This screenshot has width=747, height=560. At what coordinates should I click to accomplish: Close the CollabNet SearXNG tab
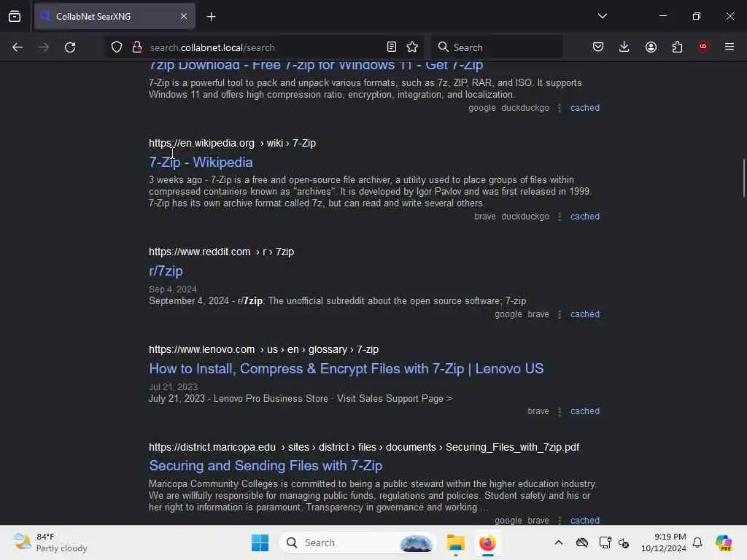184,16
